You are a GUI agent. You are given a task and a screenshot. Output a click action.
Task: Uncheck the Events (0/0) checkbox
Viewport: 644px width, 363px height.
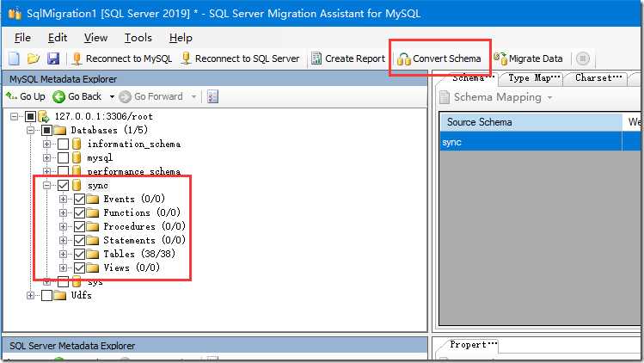[x=80, y=200]
